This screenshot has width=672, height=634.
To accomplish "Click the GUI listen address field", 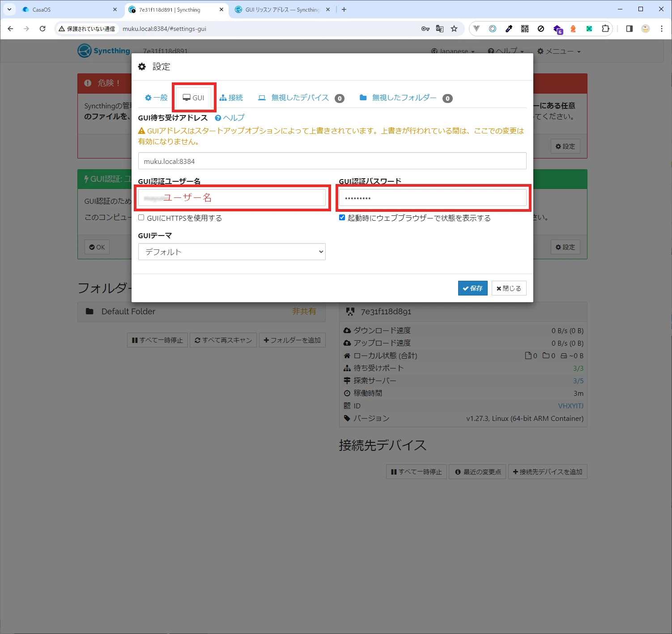I will pyautogui.click(x=332, y=161).
